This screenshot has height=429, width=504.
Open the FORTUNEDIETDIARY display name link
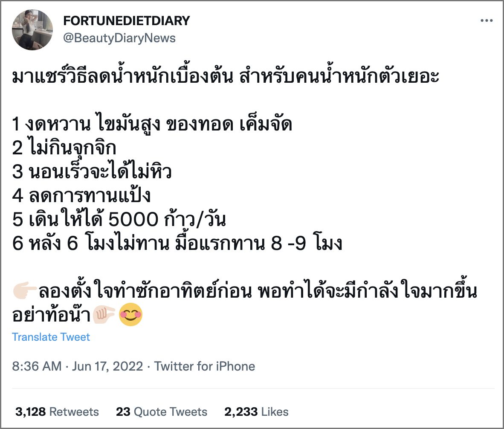(x=126, y=20)
